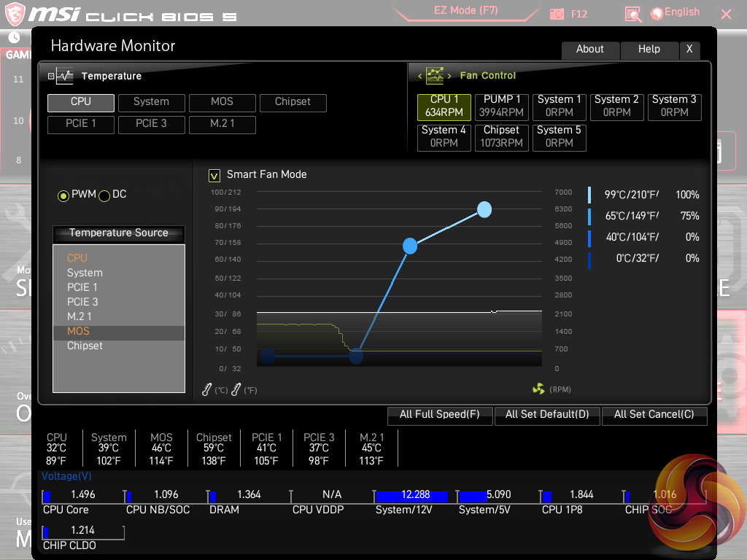
Task: Select the DC radio button
Action: tap(104, 195)
